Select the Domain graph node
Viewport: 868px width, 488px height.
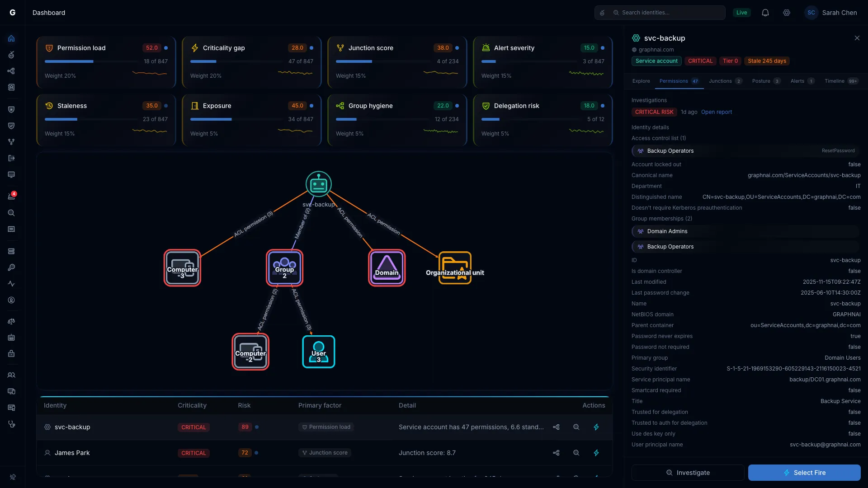[x=387, y=268]
